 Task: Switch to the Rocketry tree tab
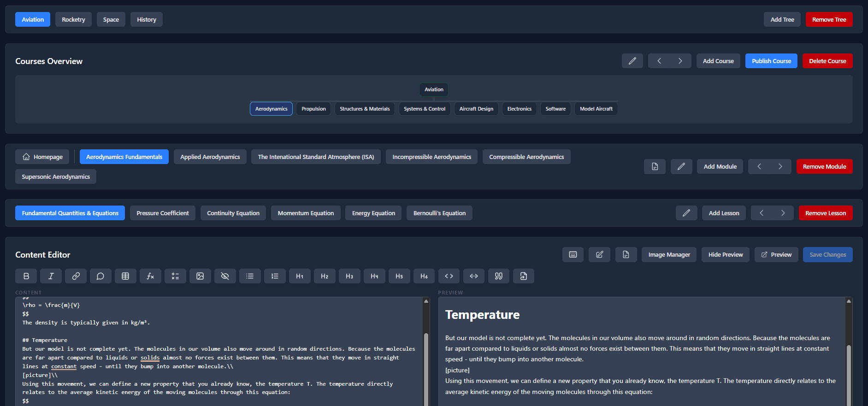tap(74, 19)
